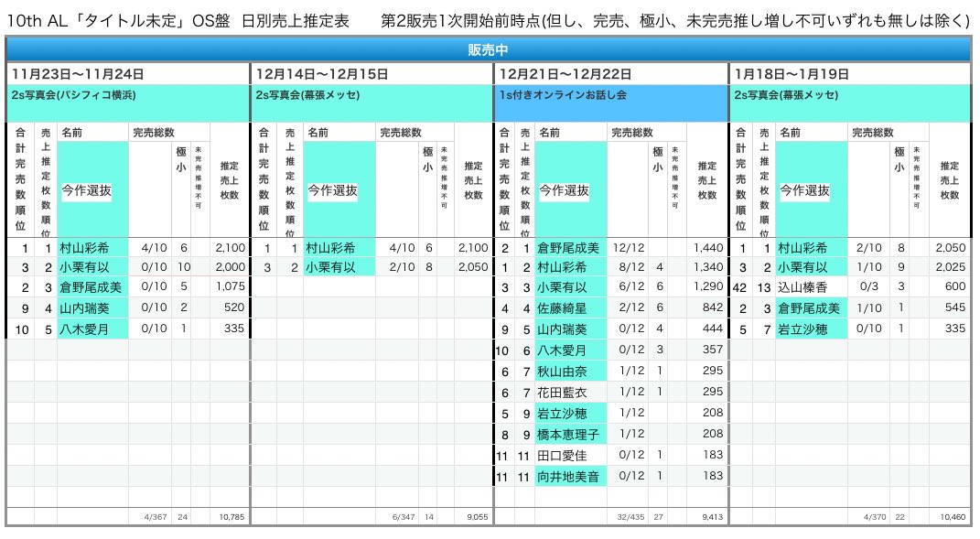Click the sold-out ratio 2/12
The width and height of the screenshot is (980, 539).
tap(631, 307)
